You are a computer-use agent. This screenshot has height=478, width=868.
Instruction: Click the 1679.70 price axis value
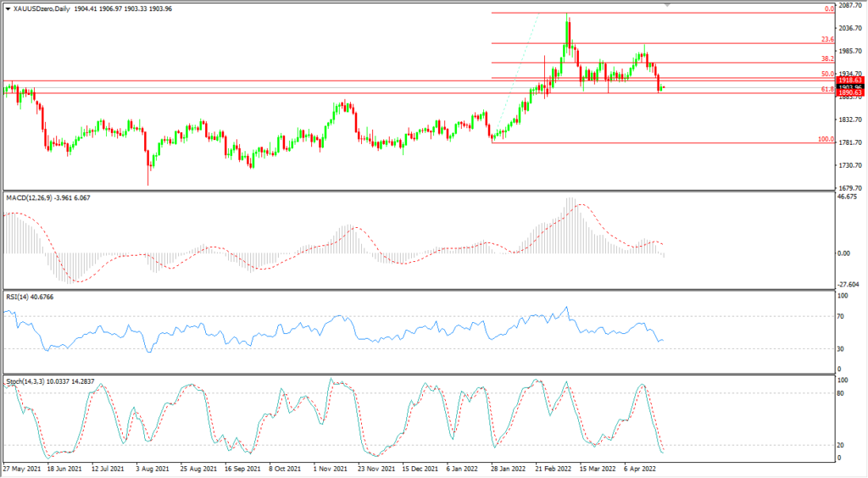(x=851, y=188)
